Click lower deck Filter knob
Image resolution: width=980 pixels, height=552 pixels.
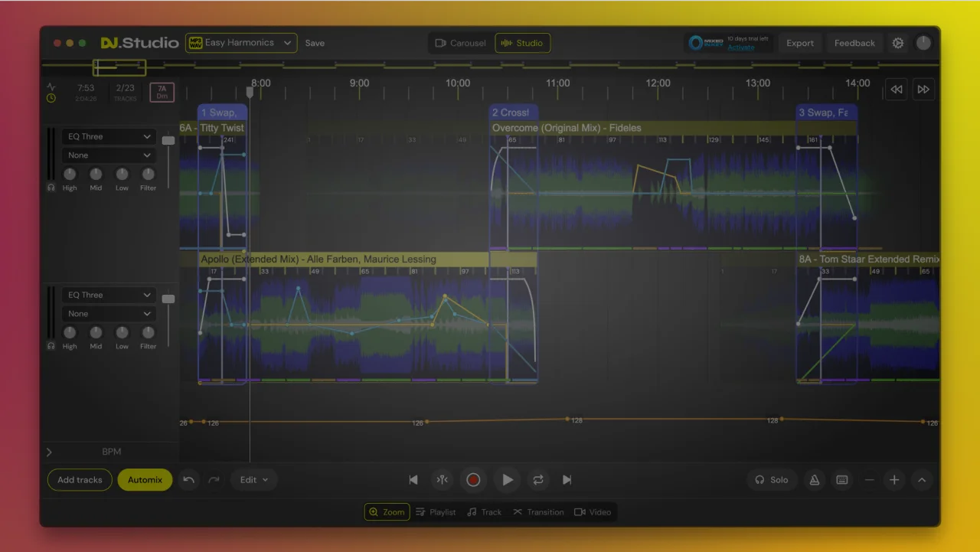pyautogui.click(x=148, y=332)
